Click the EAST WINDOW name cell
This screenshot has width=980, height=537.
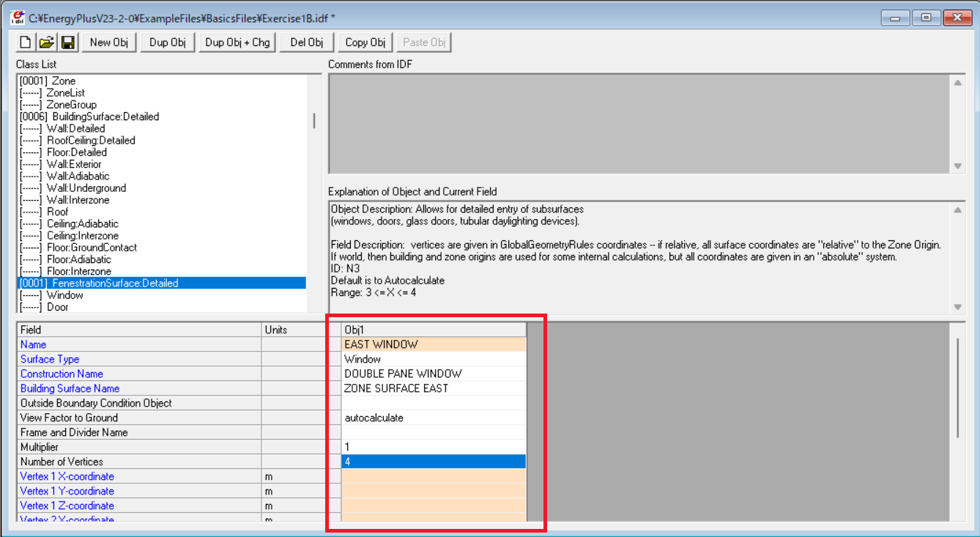(434, 344)
